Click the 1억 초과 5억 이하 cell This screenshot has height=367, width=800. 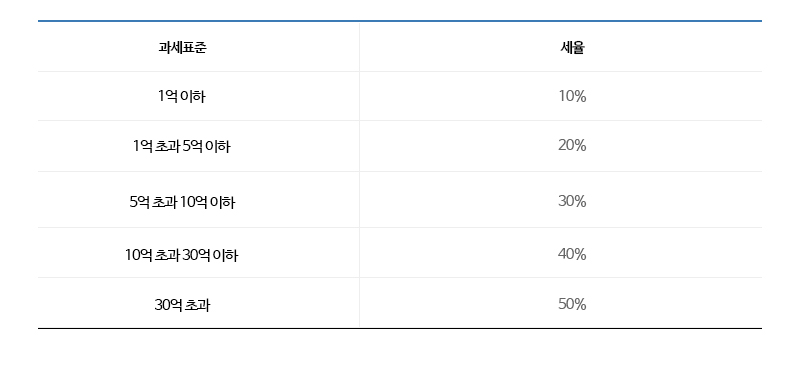181,146
